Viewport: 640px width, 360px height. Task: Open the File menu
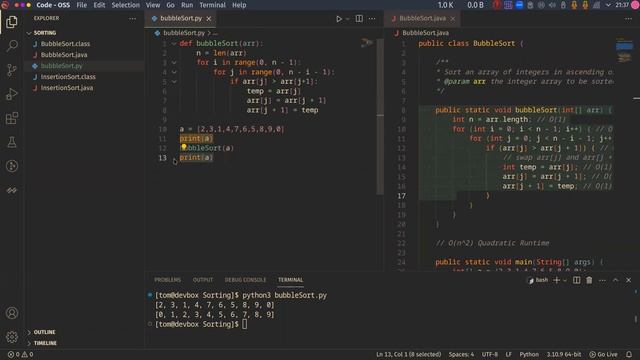point(82,5)
